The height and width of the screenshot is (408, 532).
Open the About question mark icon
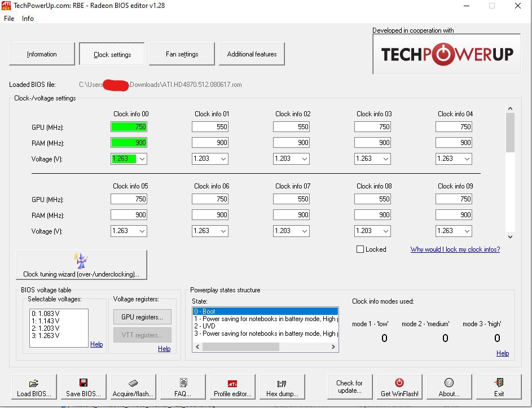[x=449, y=383]
